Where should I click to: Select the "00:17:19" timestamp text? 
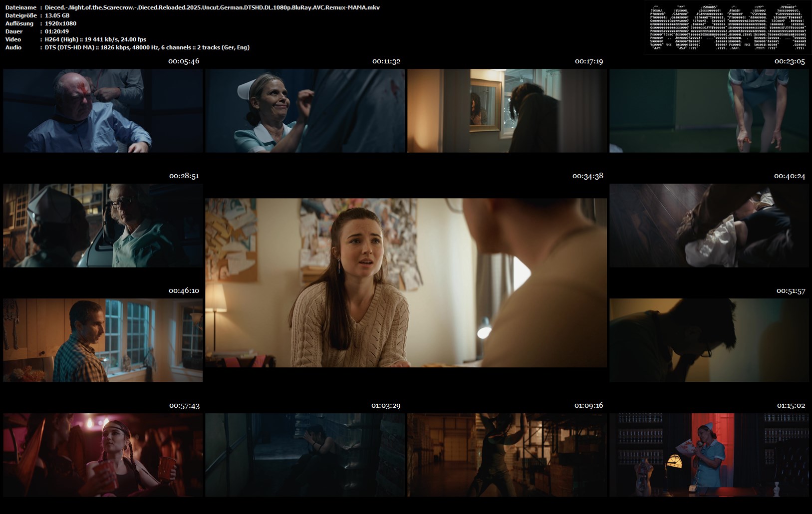point(589,61)
